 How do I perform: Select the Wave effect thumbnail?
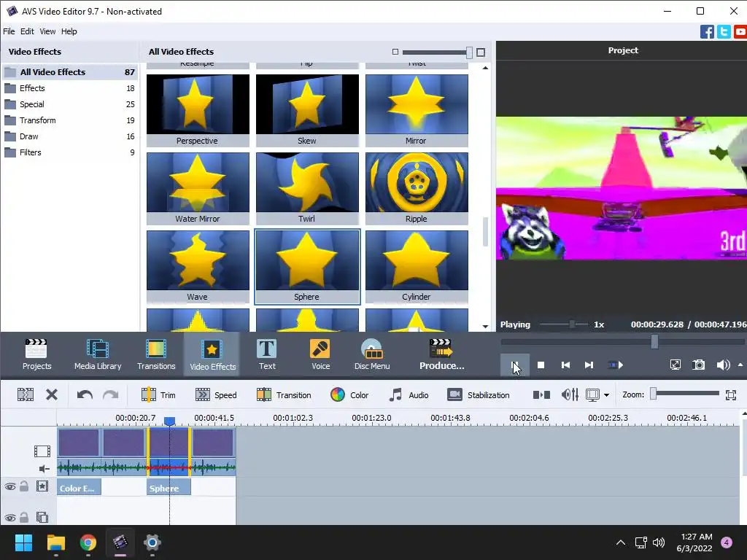198,266
